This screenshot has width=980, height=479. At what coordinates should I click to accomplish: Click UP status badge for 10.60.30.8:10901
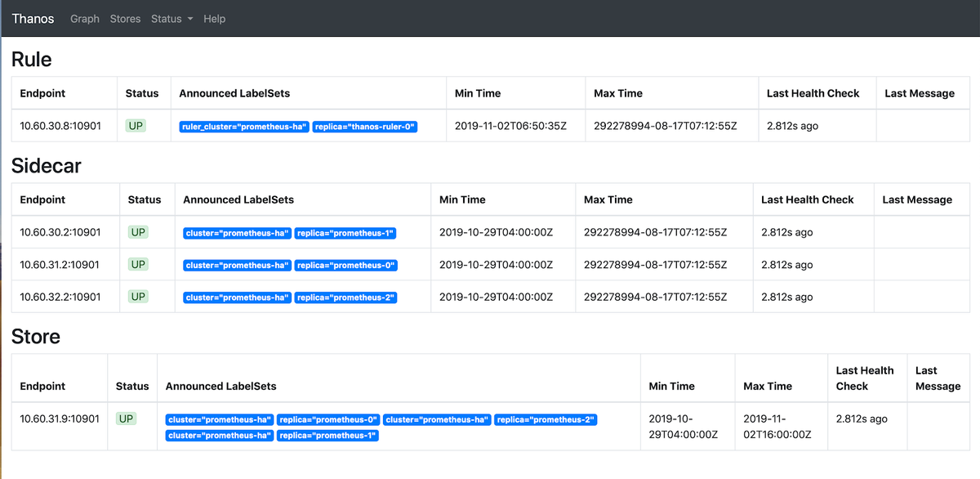coord(136,126)
